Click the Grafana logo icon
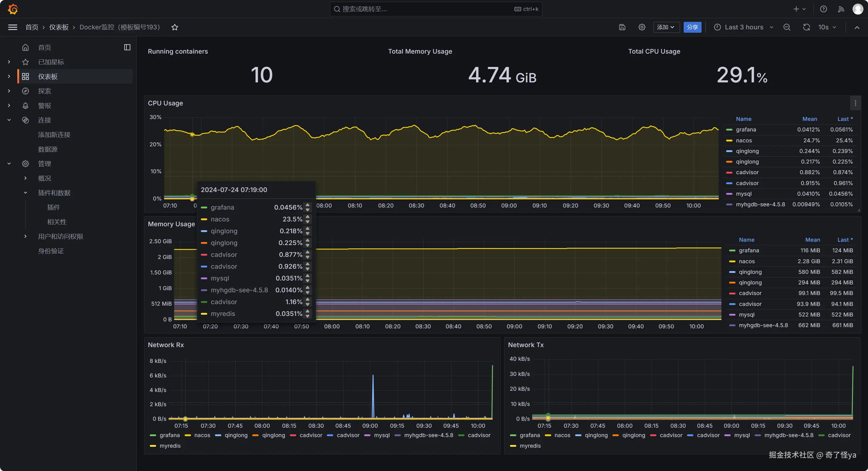Screen dimensions: 868x471 (13, 9)
